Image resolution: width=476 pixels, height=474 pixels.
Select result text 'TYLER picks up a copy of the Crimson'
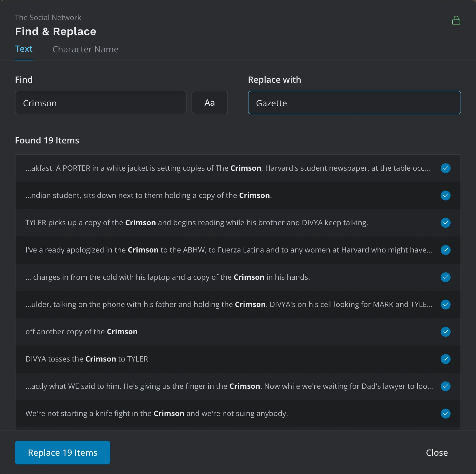click(90, 223)
